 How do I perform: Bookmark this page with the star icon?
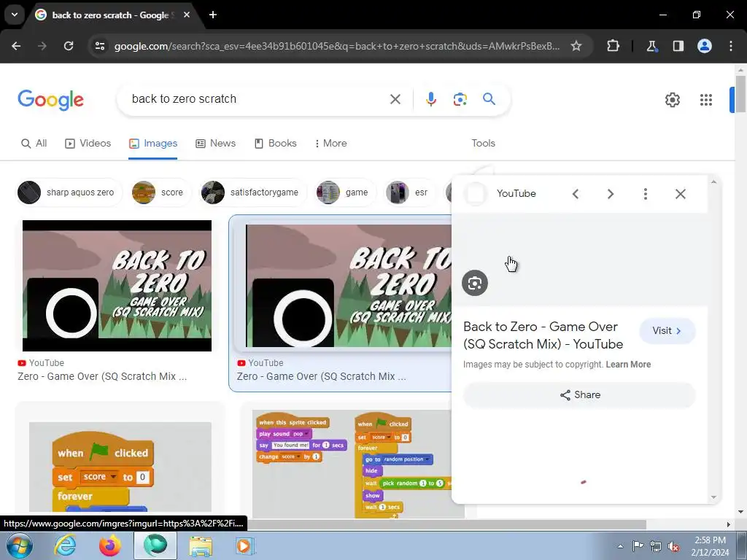click(x=576, y=46)
